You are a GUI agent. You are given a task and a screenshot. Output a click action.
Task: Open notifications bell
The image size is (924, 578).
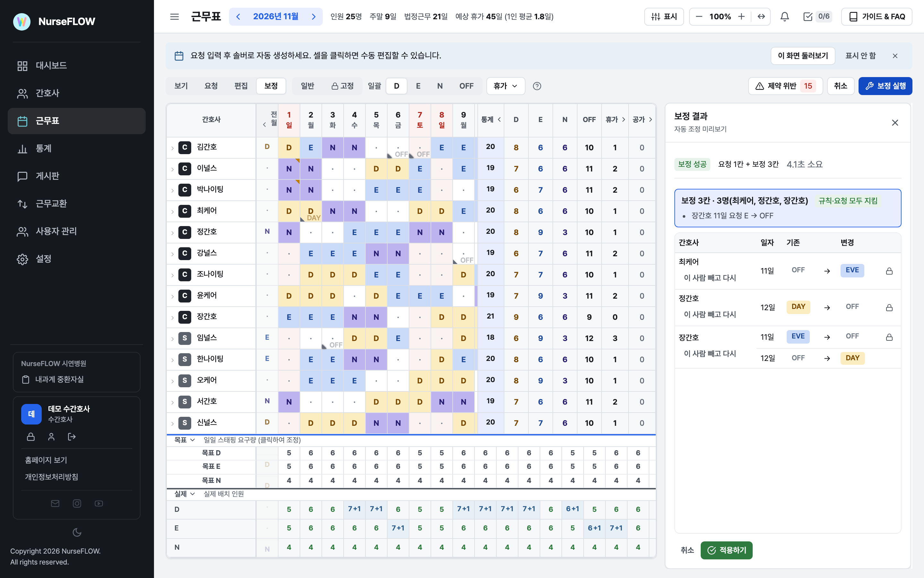coord(785,16)
